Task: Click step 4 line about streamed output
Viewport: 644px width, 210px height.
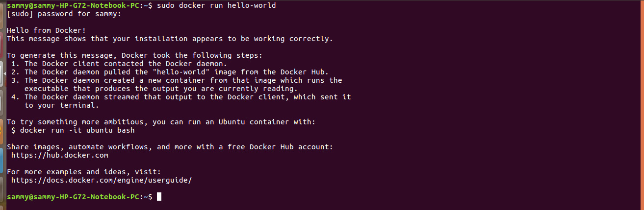Action: coord(187,97)
